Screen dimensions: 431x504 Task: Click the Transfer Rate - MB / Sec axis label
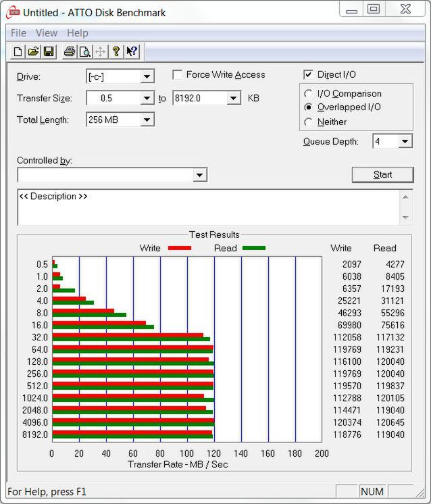[x=178, y=464]
